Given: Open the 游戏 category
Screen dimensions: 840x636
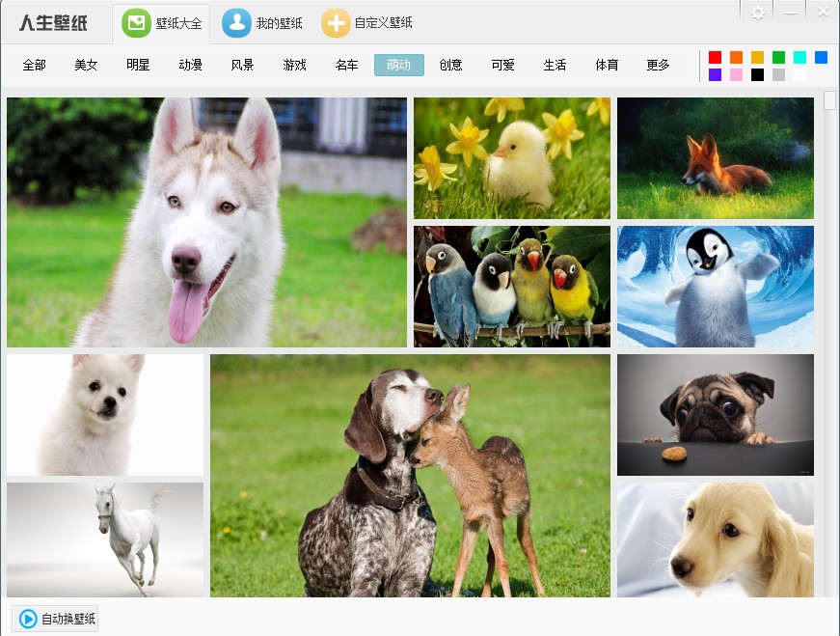Looking at the screenshot, I should (x=294, y=66).
